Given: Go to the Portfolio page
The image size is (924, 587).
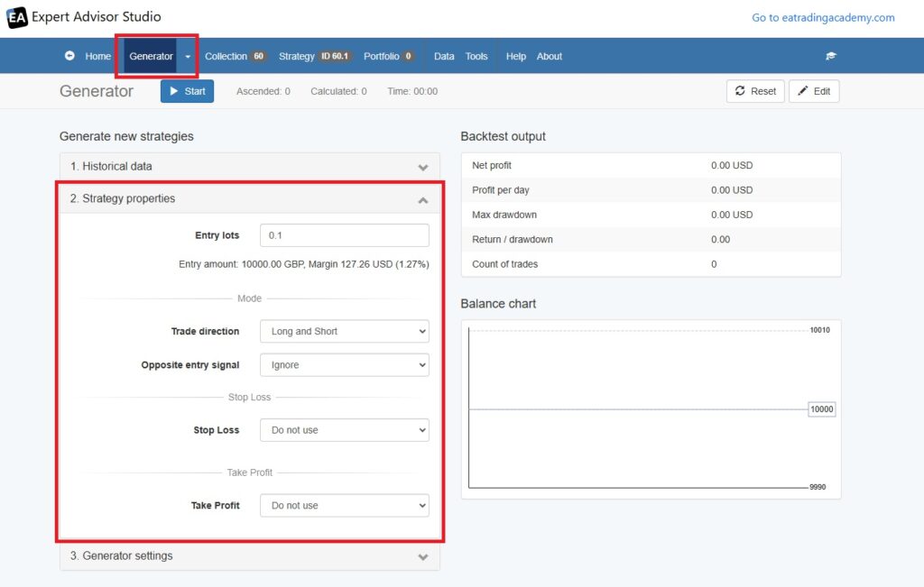Looking at the screenshot, I should click(x=388, y=56).
